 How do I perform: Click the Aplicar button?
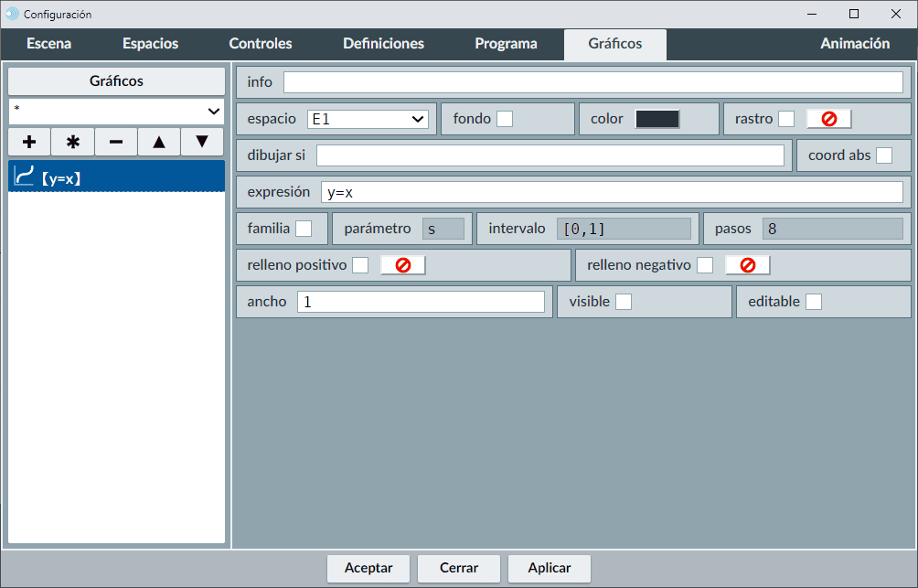pos(549,568)
